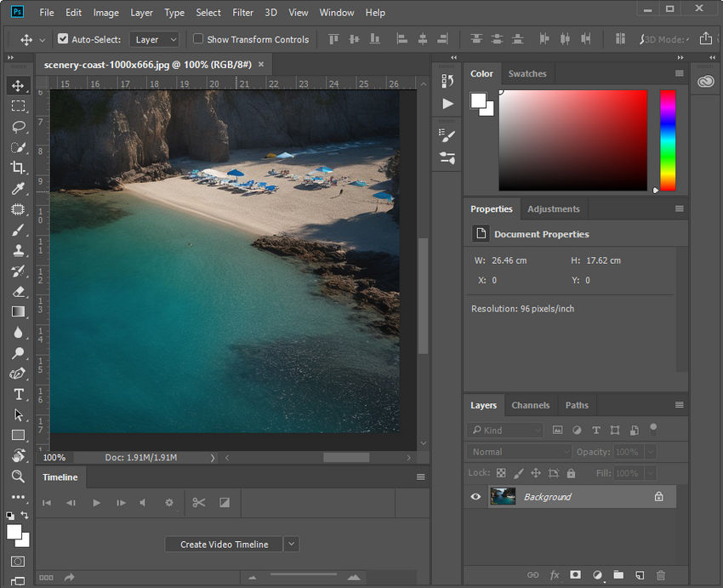Open the Move tool preset picker arrow
The width and height of the screenshot is (723, 588).
tap(42, 40)
